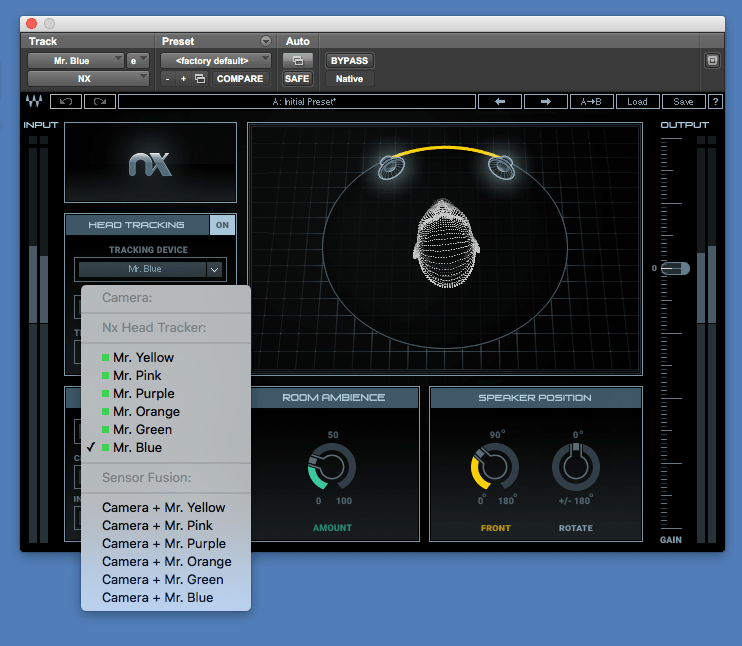Select checked Mr. Blue head tracker
This screenshot has width=742, height=646.
pyautogui.click(x=166, y=447)
